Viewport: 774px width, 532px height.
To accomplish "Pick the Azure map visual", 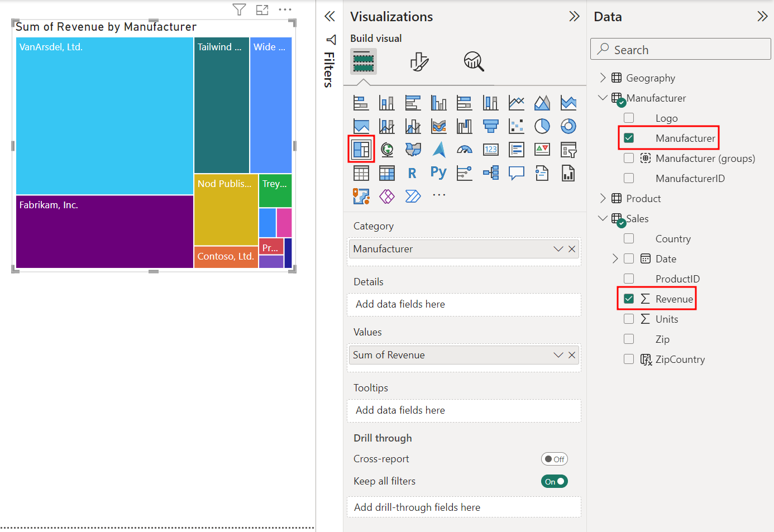I will point(439,149).
